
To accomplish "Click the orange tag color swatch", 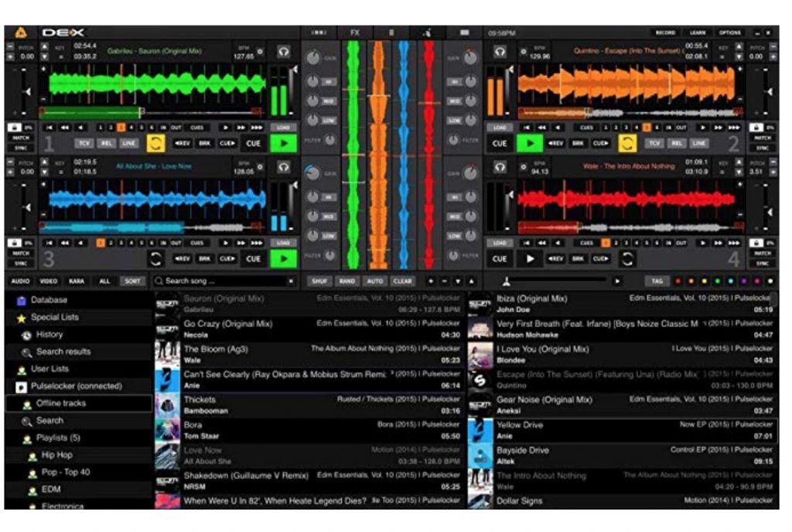I will [691, 281].
